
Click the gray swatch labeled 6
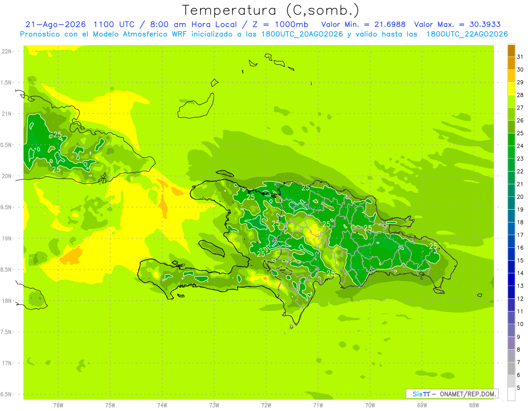511,368
